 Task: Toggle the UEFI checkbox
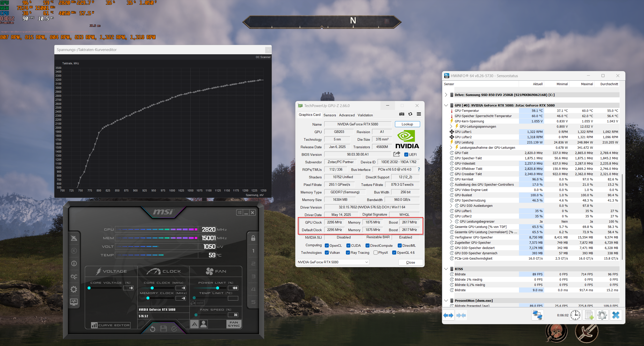(406, 155)
